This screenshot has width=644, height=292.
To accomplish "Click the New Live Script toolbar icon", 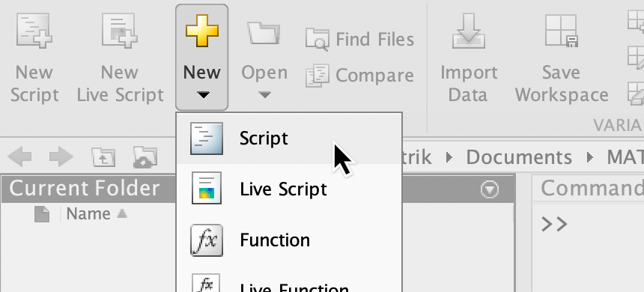I will coord(120,31).
